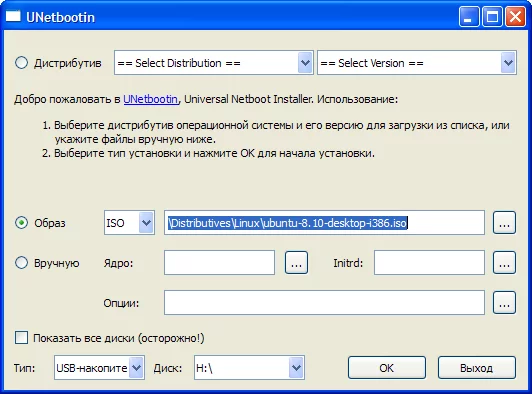Screen dimensions: 532x394
Task: Click the UNetbootin title bar icon
Action: click(x=14, y=16)
